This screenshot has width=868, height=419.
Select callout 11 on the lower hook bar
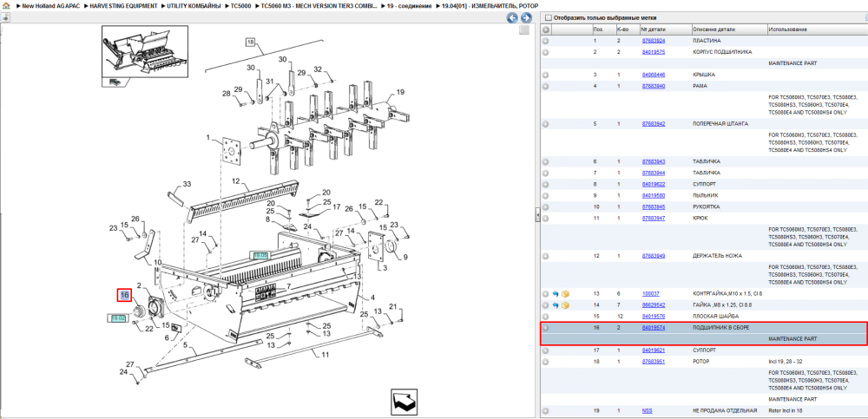pos(326,354)
